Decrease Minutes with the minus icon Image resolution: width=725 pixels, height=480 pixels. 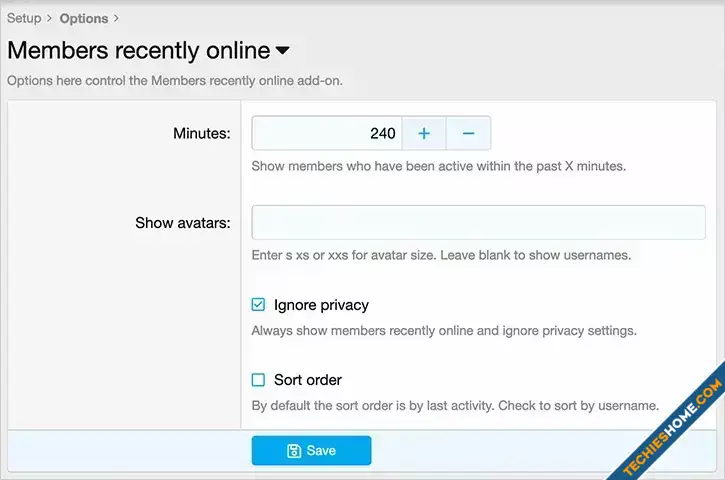pos(468,133)
